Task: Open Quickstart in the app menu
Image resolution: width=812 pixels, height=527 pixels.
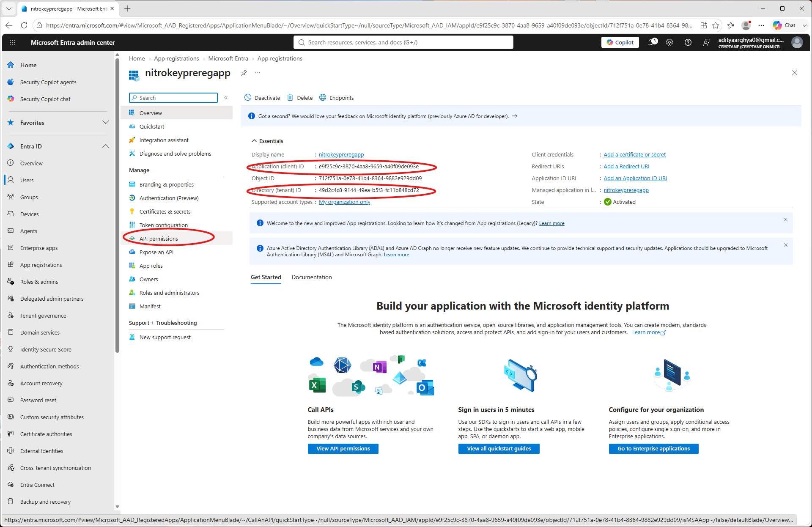Action: pyautogui.click(x=152, y=126)
